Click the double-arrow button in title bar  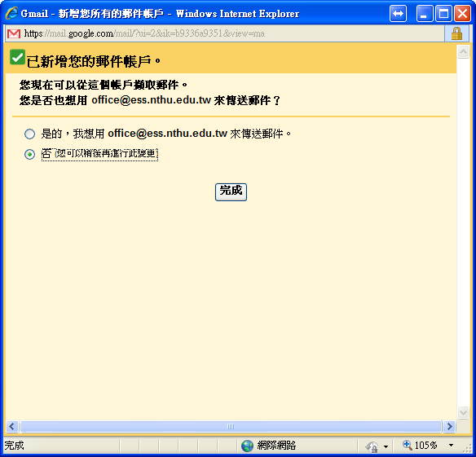[398, 14]
